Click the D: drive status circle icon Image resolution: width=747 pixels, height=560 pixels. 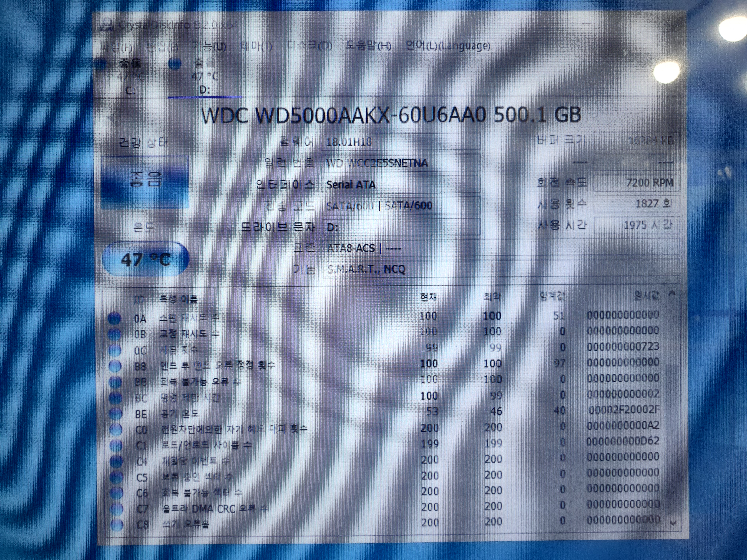point(175,64)
